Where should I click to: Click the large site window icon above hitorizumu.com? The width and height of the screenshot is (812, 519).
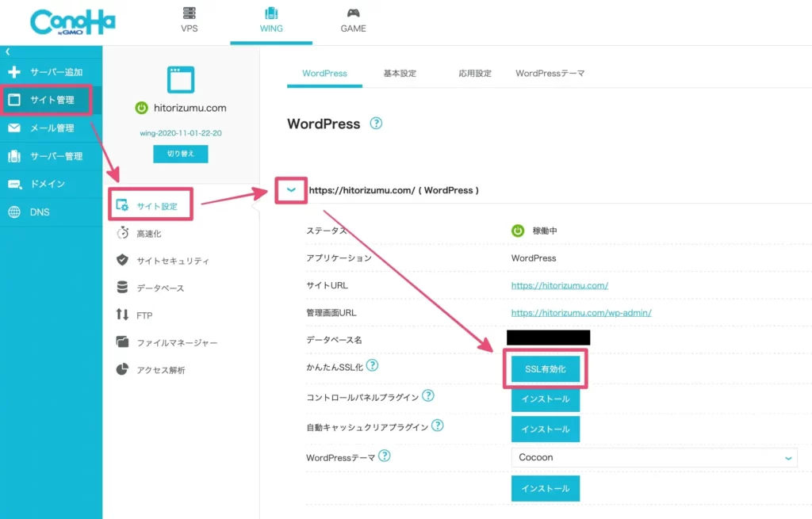181,80
